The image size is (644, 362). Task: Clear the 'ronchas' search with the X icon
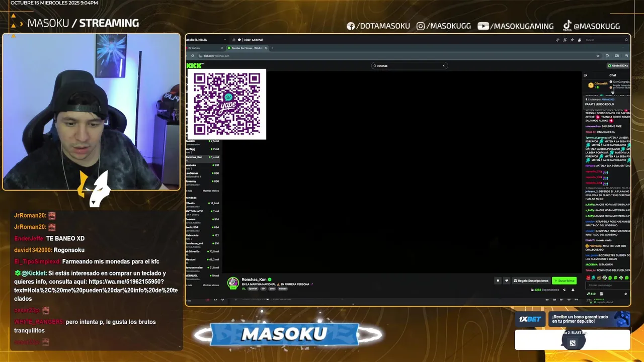(443, 65)
